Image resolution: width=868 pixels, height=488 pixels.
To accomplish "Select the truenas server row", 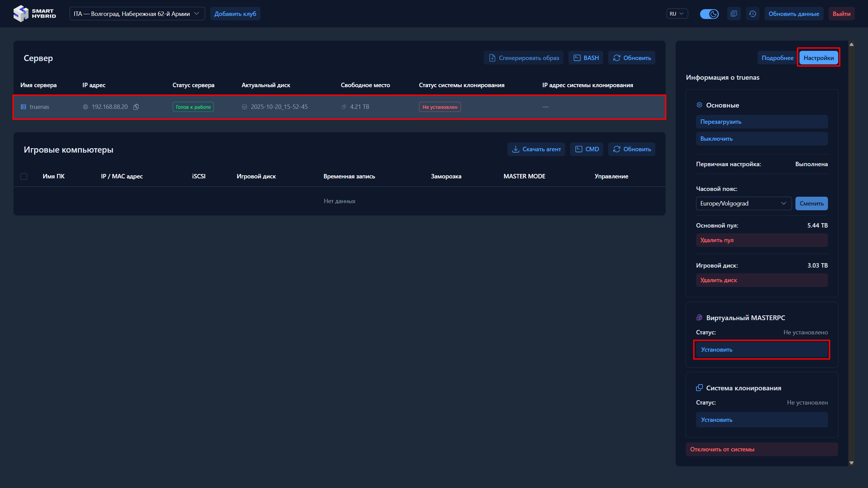I will tap(339, 107).
